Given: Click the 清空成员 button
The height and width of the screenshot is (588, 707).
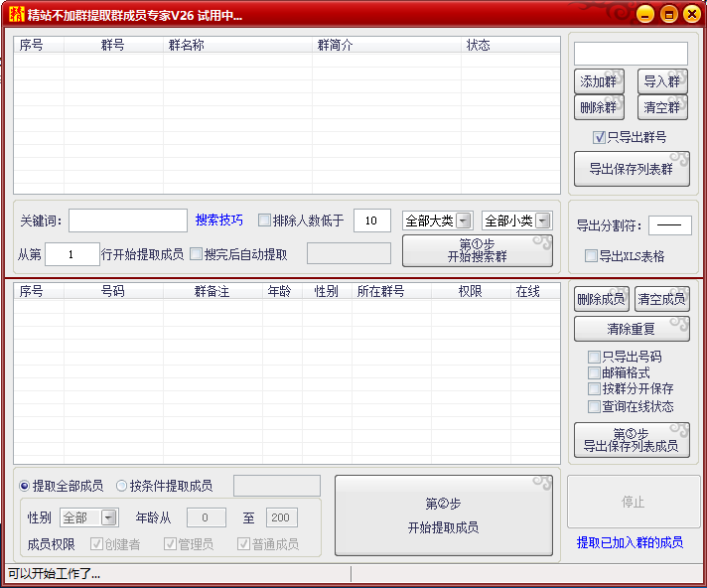Looking at the screenshot, I should coord(662,299).
